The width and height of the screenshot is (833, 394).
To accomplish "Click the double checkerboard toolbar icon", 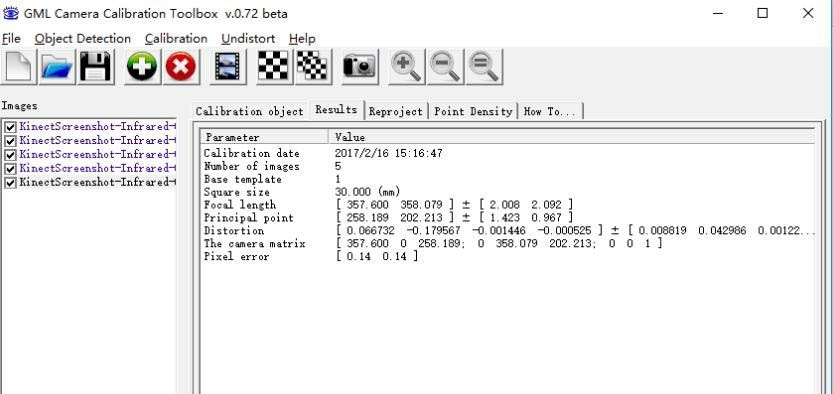I will click(x=313, y=67).
